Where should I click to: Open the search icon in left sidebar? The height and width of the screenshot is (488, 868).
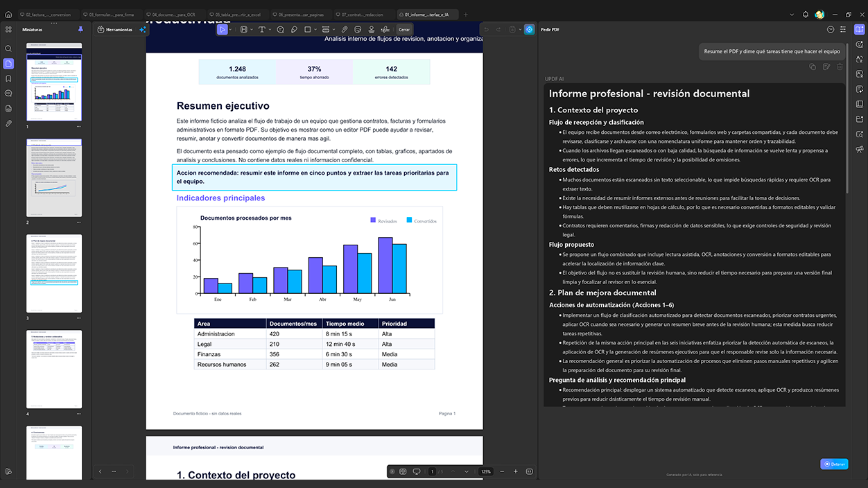coord(8,49)
